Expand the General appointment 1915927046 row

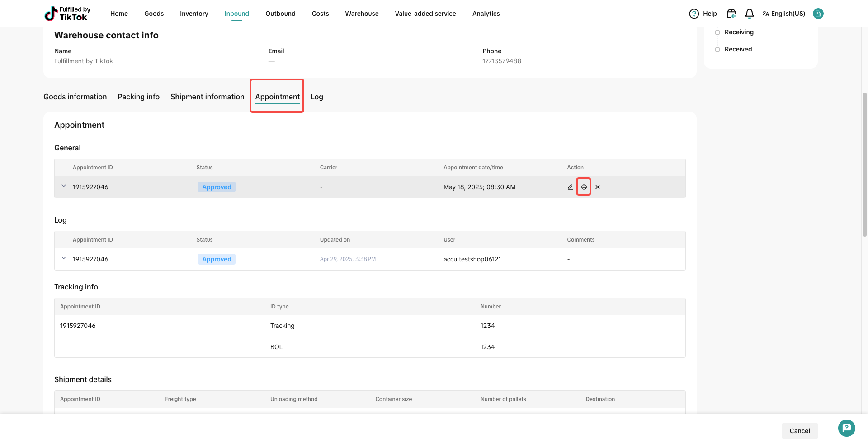[x=64, y=186]
